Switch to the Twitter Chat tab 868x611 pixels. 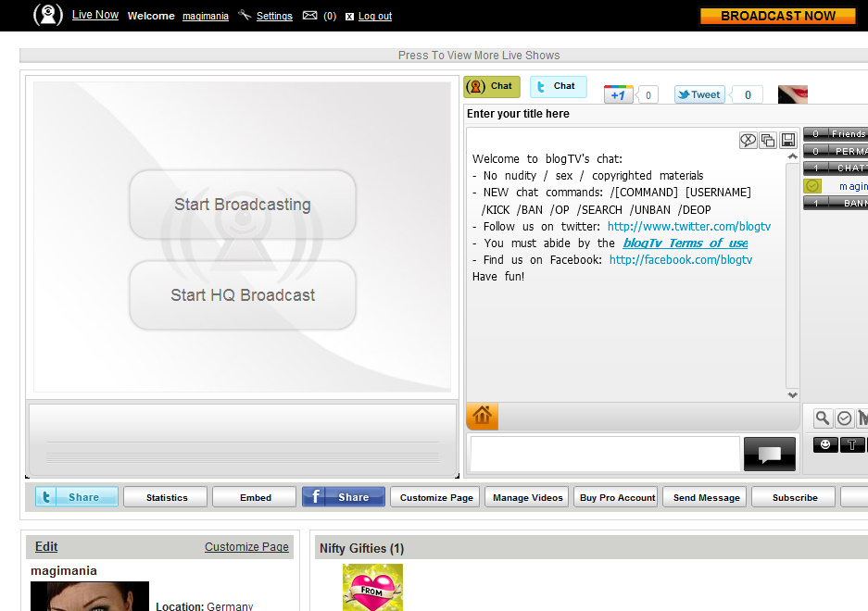(x=558, y=86)
